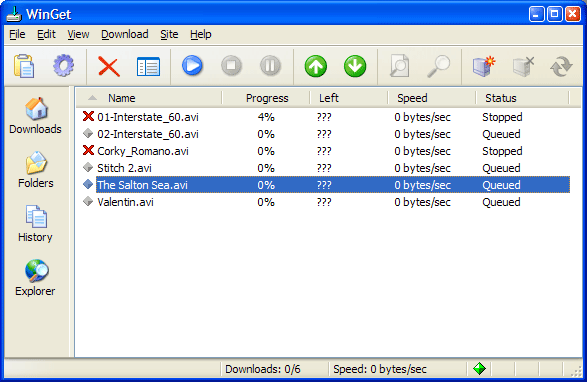The height and width of the screenshot is (382, 587).
Task: Open the Folders sidebar panel
Action: 36,170
